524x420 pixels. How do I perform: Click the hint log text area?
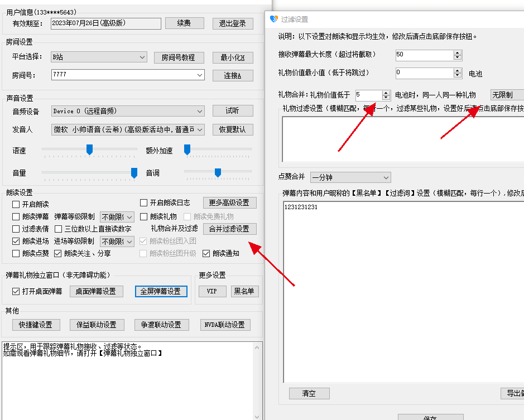(x=127, y=381)
